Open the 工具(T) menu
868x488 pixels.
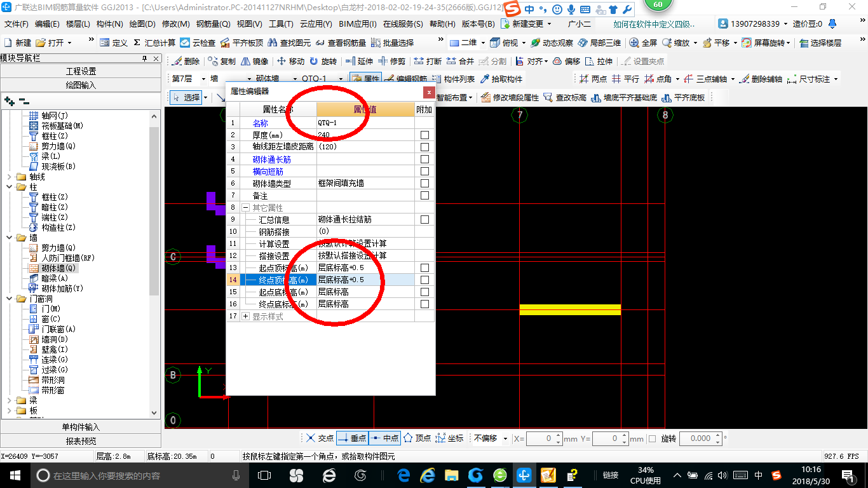pyautogui.click(x=281, y=24)
